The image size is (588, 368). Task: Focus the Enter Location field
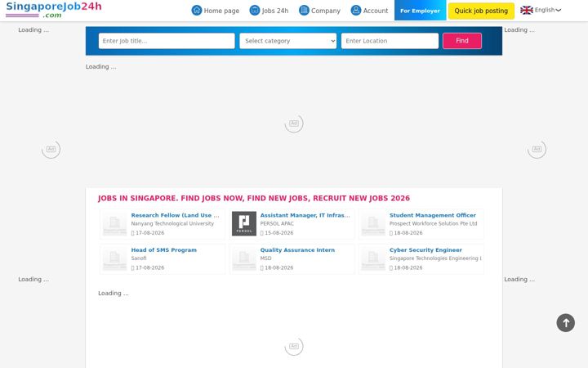[390, 41]
